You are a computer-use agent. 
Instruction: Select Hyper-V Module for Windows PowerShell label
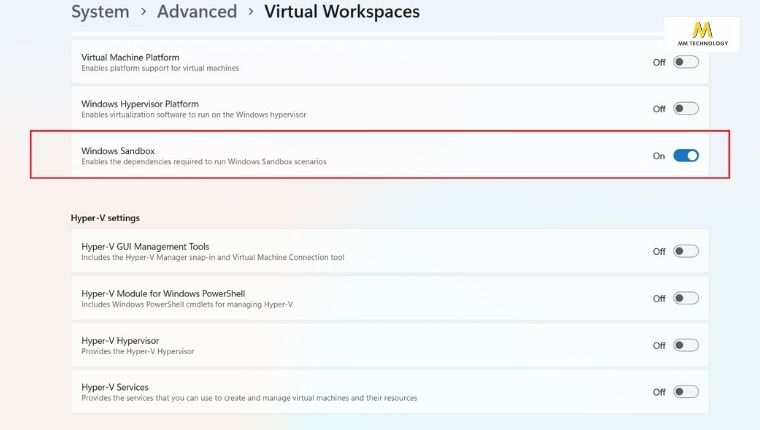coord(163,293)
